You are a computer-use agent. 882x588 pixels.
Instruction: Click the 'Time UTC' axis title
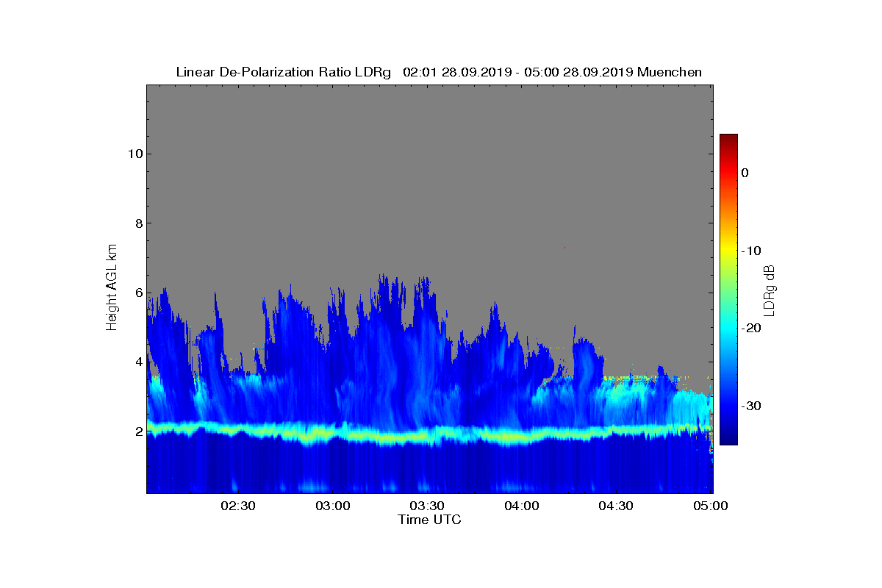coord(429,520)
